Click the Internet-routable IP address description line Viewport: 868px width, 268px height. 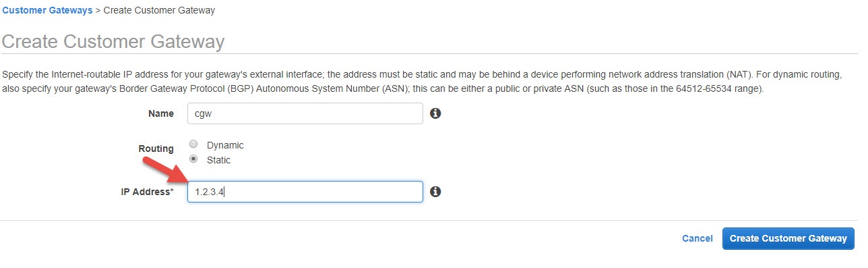(x=423, y=74)
